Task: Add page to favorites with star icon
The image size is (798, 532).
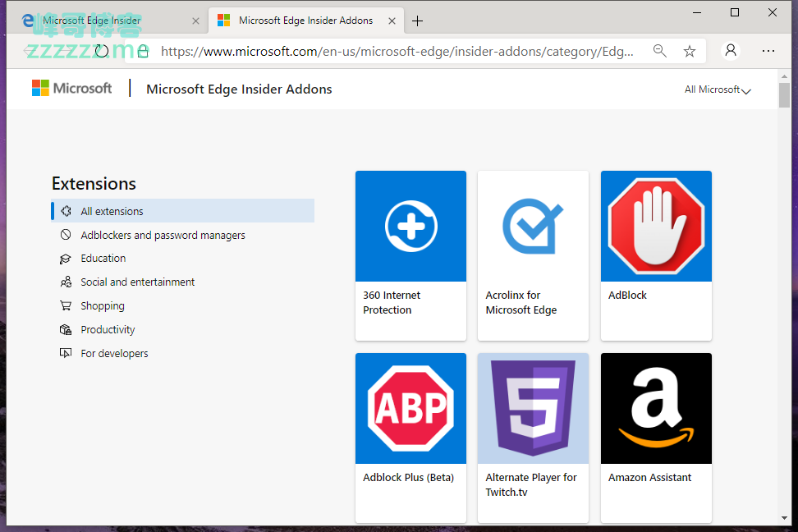Action: point(690,51)
